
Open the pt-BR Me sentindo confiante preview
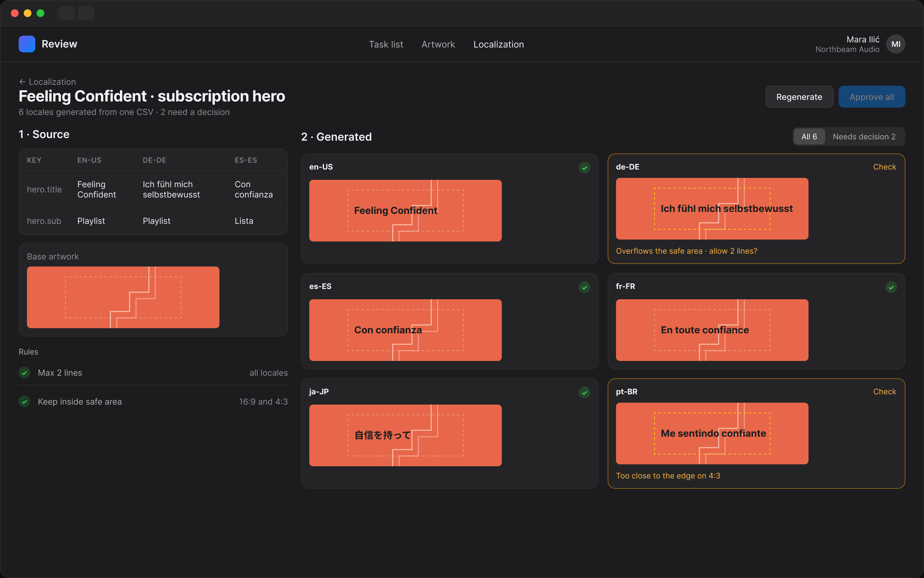tap(712, 433)
